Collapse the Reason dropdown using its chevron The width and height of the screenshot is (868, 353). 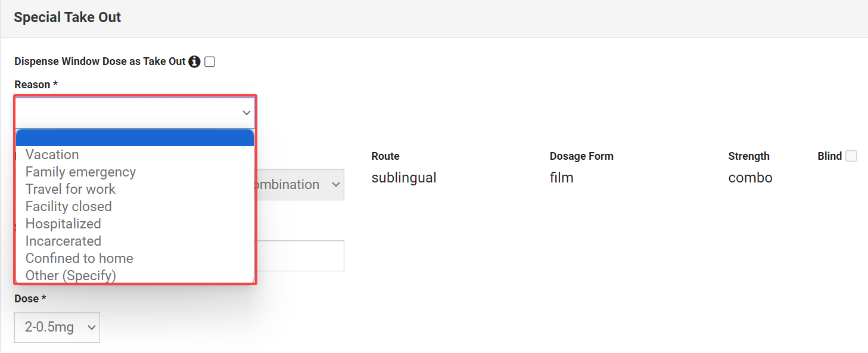point(246,113)
